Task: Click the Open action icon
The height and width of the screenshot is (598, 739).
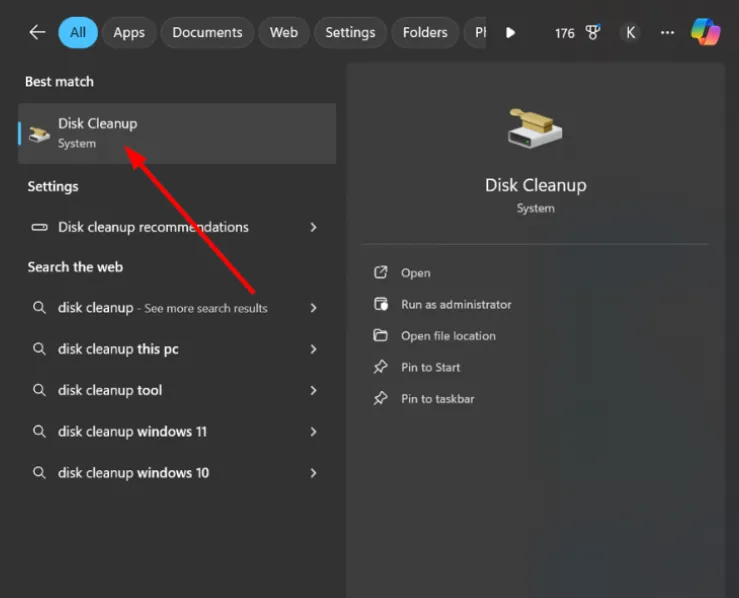Action: click(380, 272)
